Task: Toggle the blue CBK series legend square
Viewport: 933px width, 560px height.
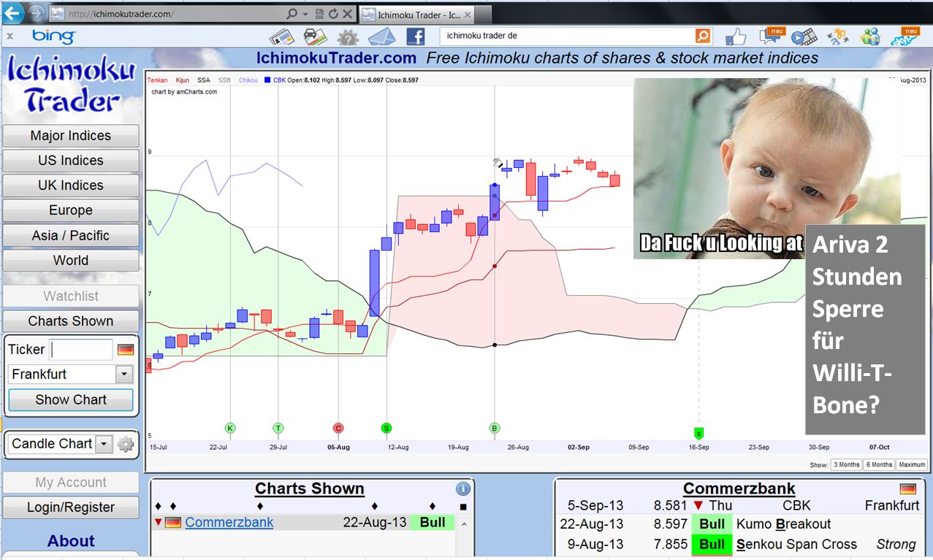Action: 268,80
